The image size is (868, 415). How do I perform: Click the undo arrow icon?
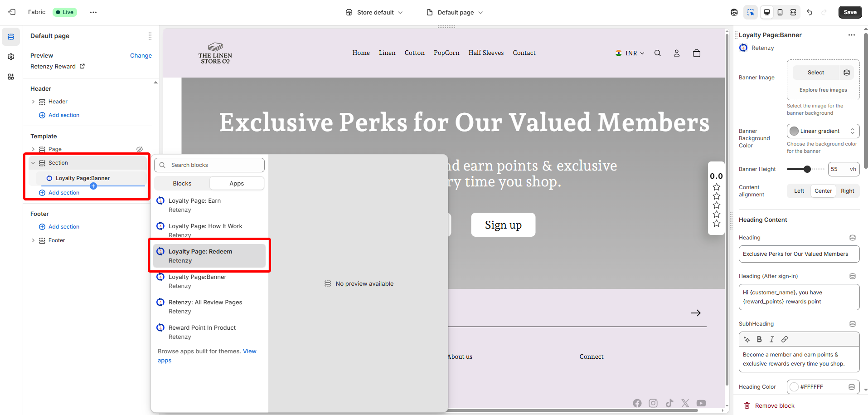tap(810, 12)
